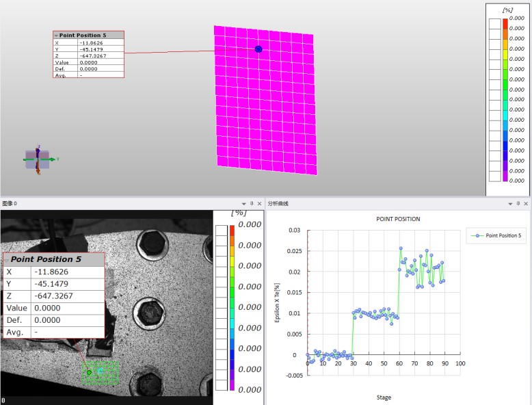The width and height of the screenshot is (532, 405).
Task: Collapse the Point Position 5 label in 3D view
Action: coord(56,36)
